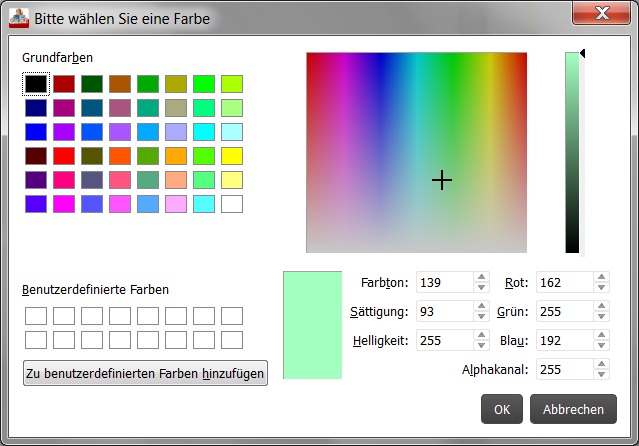Decrease Sättigung value with down arrow

(x=481, y=317)
